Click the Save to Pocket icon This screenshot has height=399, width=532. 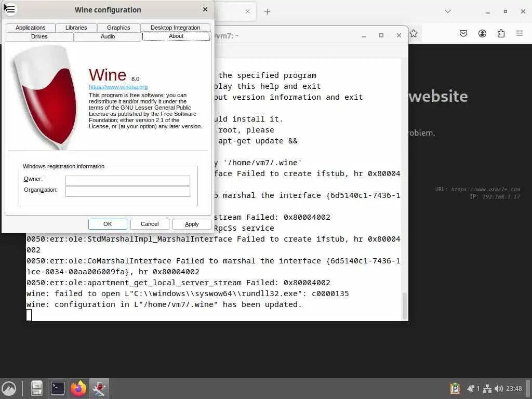(463, 33)
